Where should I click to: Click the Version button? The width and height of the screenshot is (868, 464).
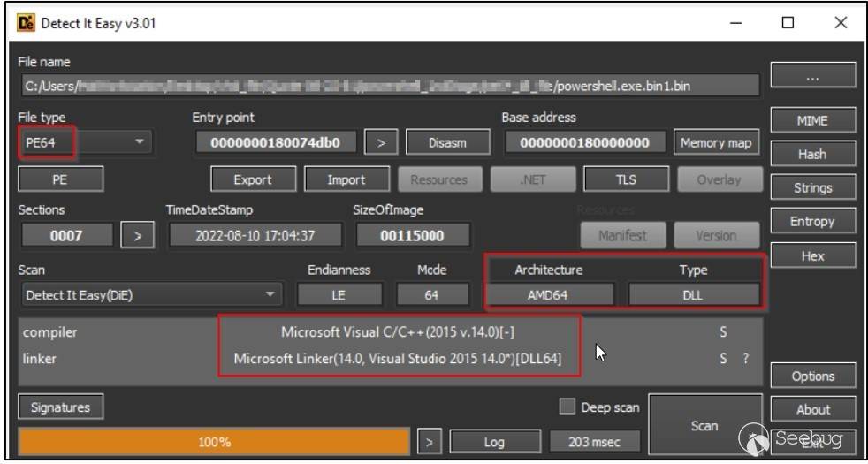pos(717,235)
